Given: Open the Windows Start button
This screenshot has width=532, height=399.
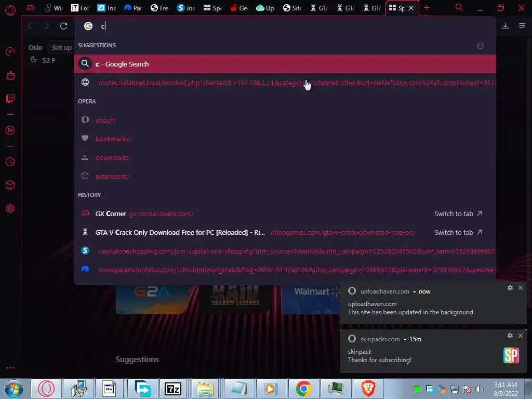Looking at the screenshot, I should tap(14, 389).
